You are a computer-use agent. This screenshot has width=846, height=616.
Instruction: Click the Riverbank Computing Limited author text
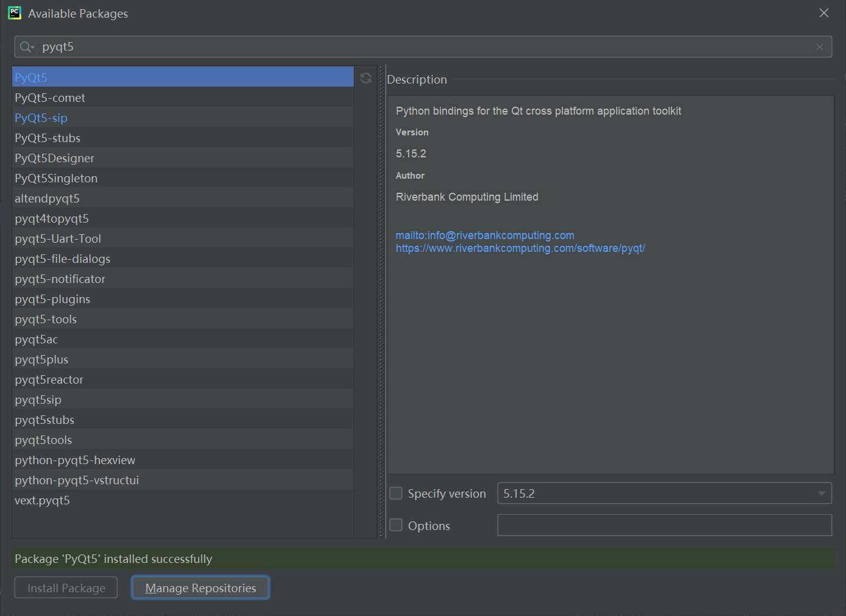pos(467,197)
